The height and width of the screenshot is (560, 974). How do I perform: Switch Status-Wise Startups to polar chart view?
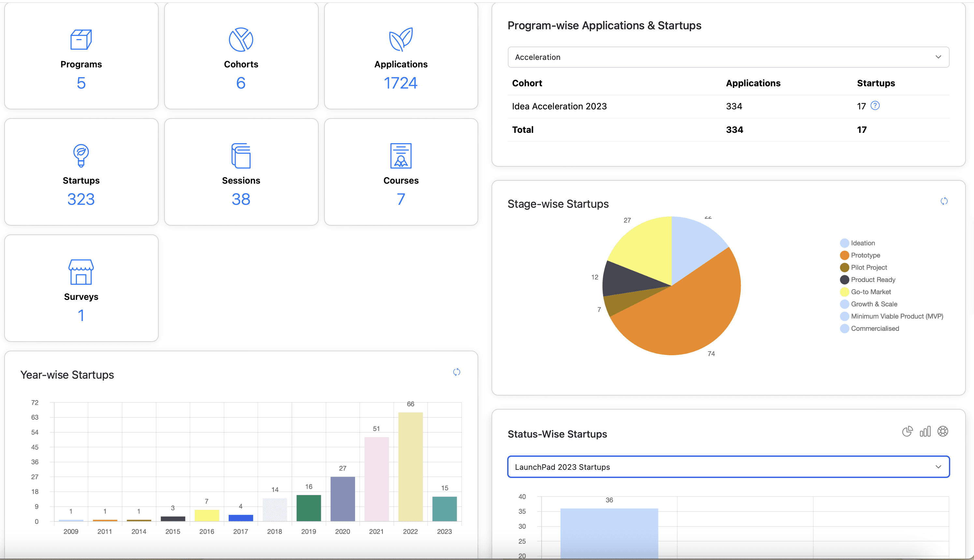pyautogui.click(x=942, y=431)
